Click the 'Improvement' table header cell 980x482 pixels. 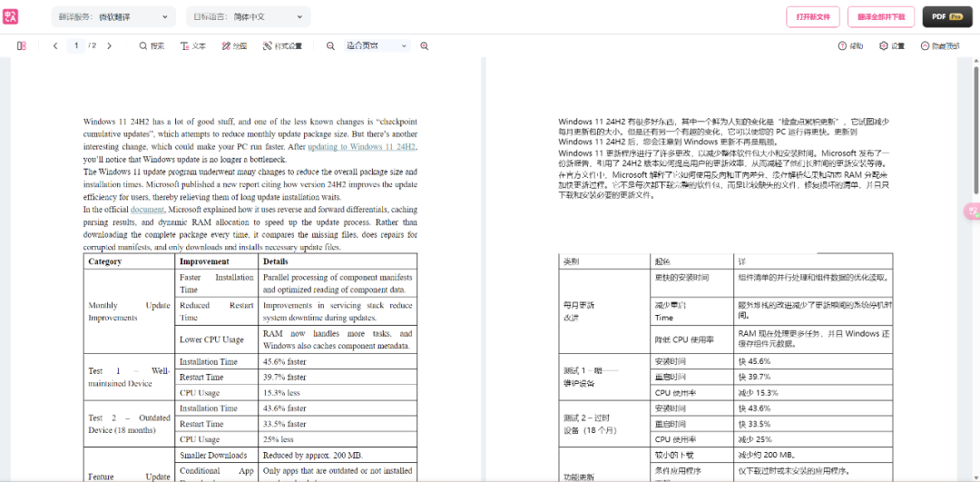coord(216,261)
